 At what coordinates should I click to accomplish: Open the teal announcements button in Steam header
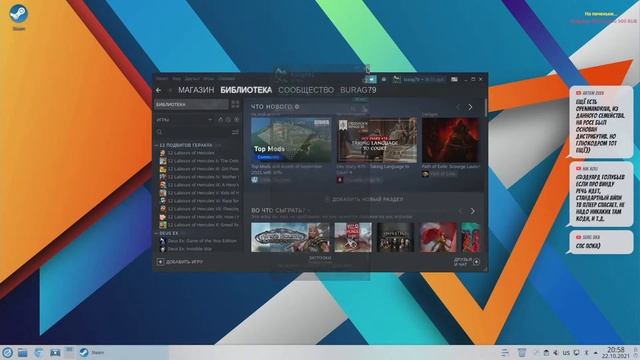click(x=371, y=79)
